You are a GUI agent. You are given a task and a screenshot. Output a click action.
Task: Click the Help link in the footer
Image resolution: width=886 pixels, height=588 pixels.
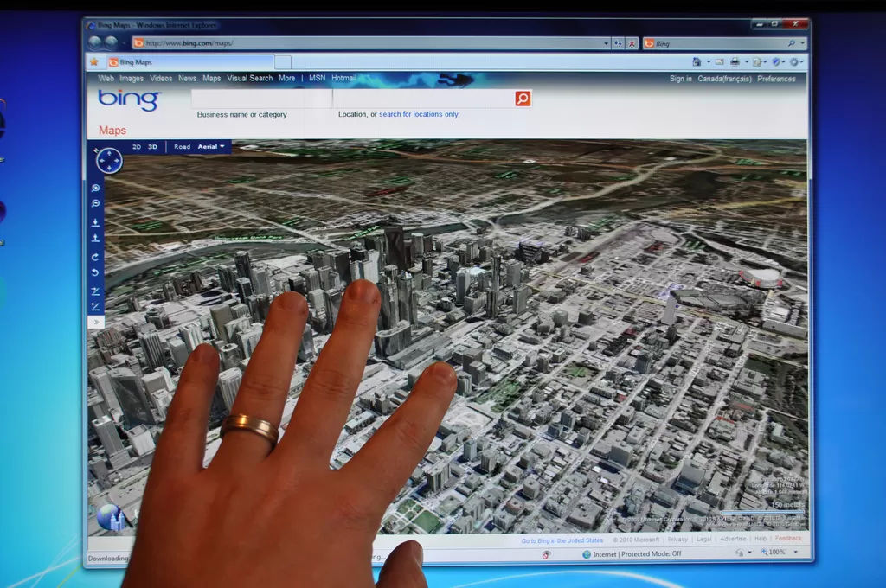click(x=761, y=539)
